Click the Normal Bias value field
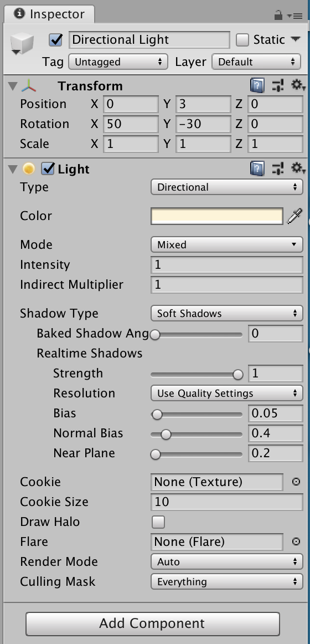Screen dimensions: 310x644 (x=276, y=433)
